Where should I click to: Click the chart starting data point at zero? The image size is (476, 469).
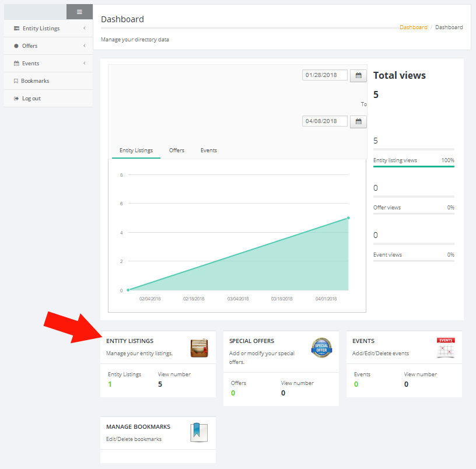[x=128, y=290]
